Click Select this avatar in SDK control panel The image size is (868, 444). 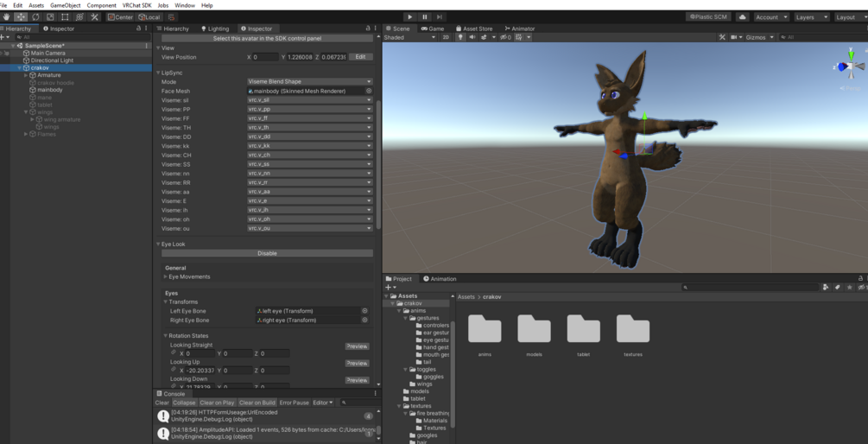click(x=268, y=39)
